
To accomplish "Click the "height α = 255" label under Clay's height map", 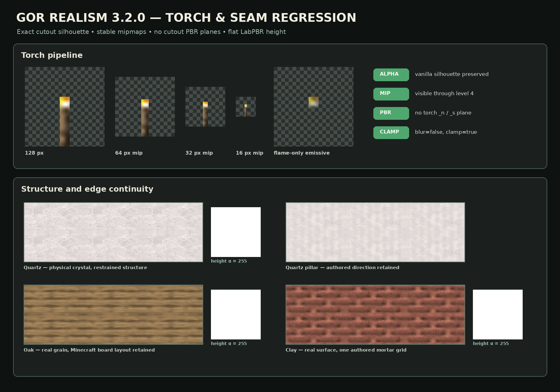I will click(491, 343).
